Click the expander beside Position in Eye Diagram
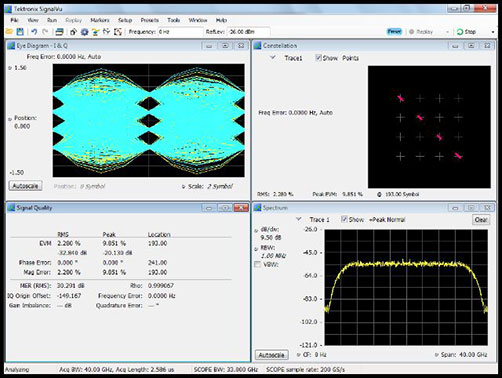This screenshot has width=502, height=378. pos(10,119)
